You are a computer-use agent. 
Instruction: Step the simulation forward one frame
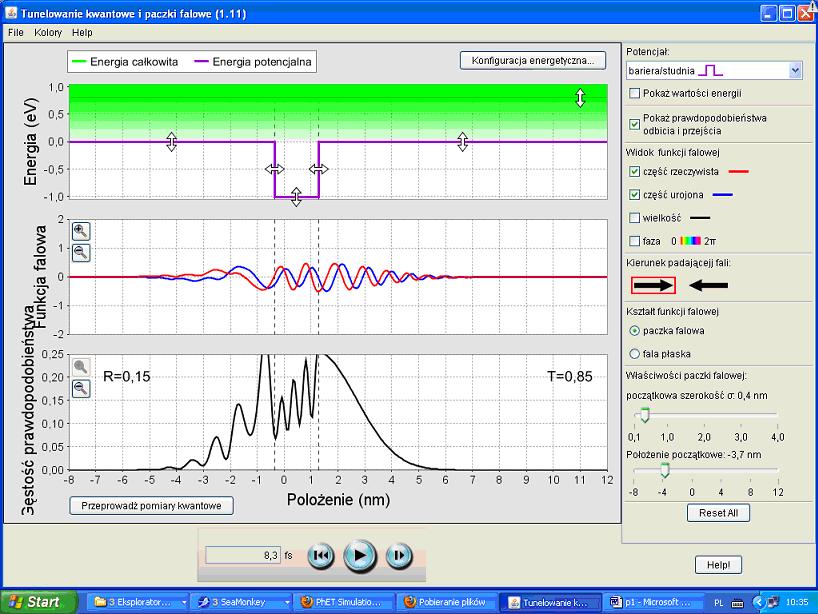point(399,556)
